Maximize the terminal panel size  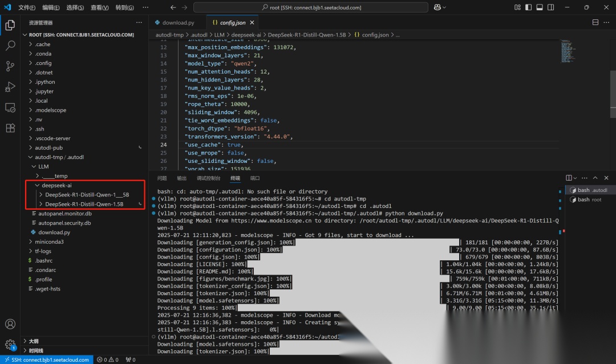pyautogui.click(x=595, y=178)
